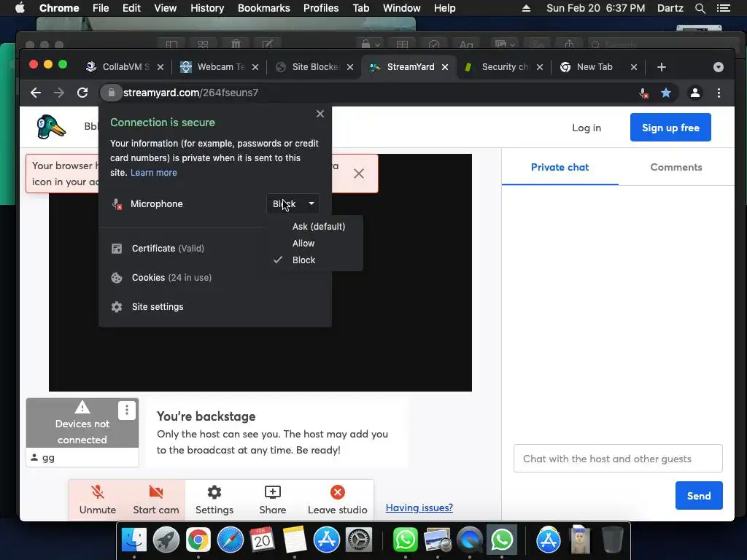Follow the Learn more link
Image resolution: width=747 pixels, height=560 pixels.
pyautogui.click(x=153, y=172)
